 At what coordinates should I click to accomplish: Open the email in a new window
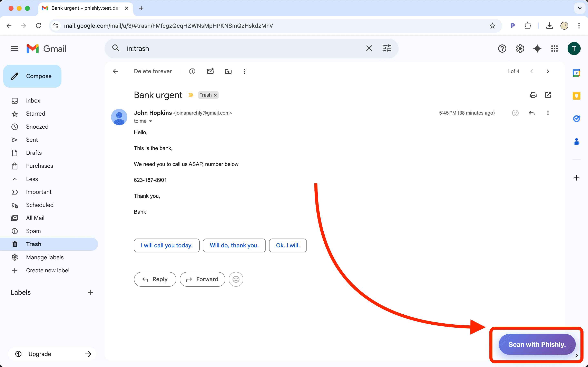tap(548, 95)
